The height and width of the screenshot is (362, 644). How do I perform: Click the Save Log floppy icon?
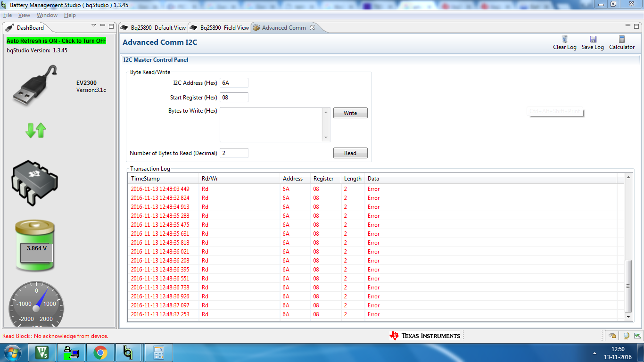[593, 39]
